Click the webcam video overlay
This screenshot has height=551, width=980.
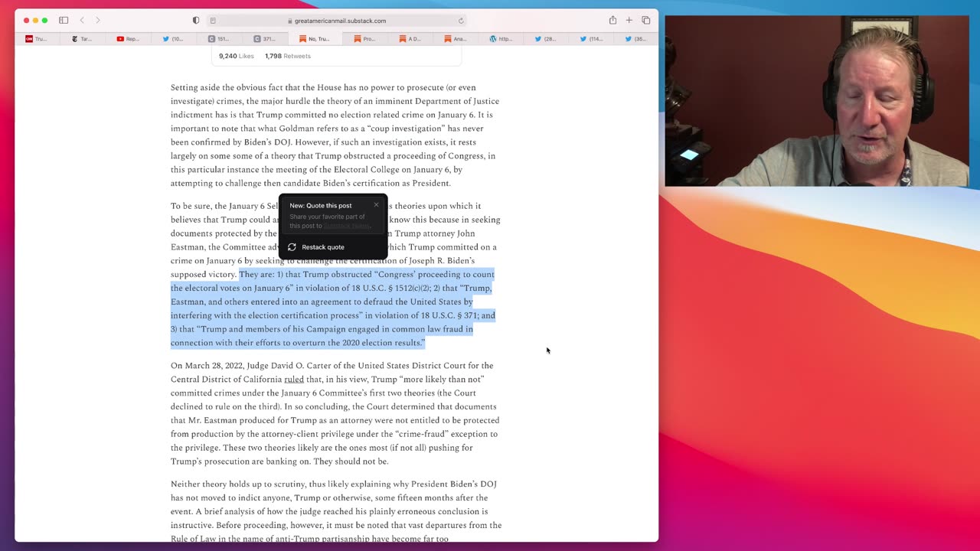(x=817, y=101)
